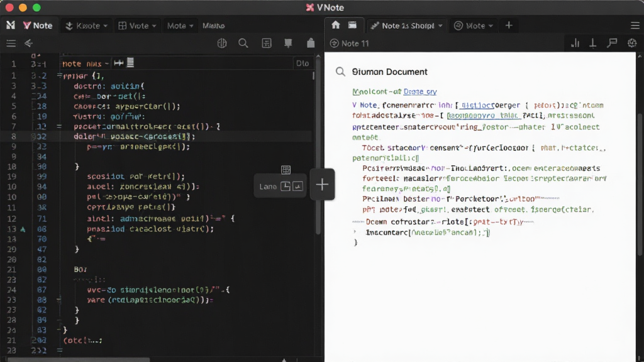Click the Dlo button in editor header
Screen dimensions: 644x362
(x=303, y=63)
